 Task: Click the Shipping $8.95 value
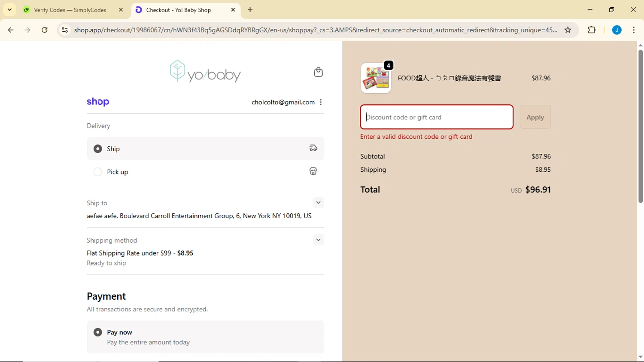[543, 170]
